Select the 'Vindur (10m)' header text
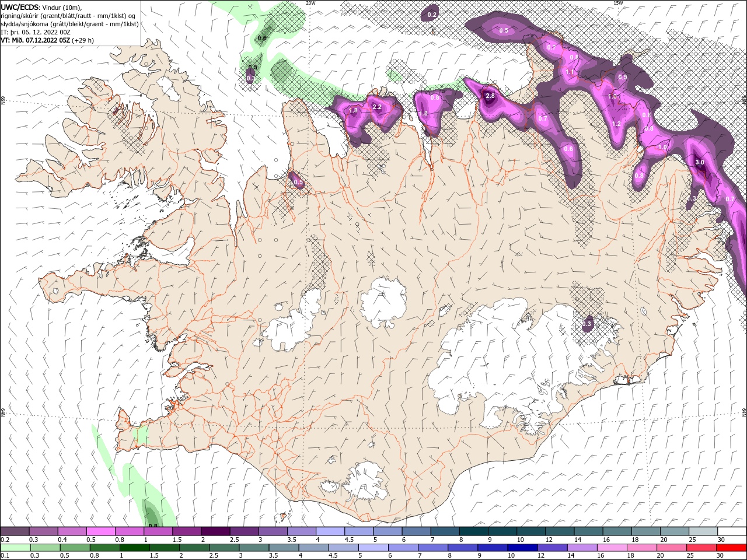The image size is (747, 560). coord(62,7)
